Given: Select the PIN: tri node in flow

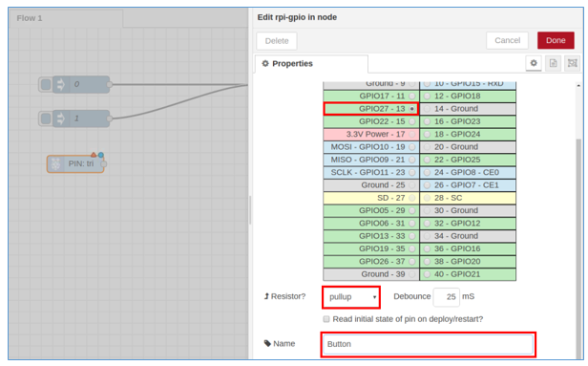Looking at the screenshot, I should [75, 164].
